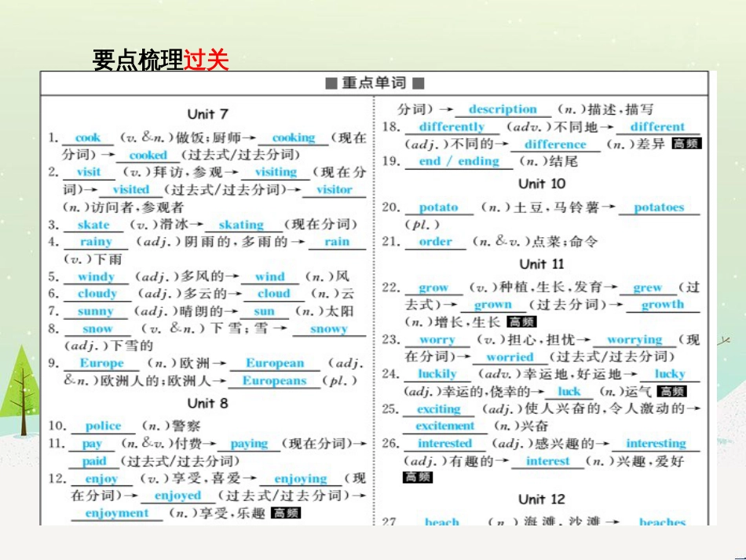Screen dimensions: 746x560
Task: Click the "Unit 12" section heading
Action: point(540,499)
